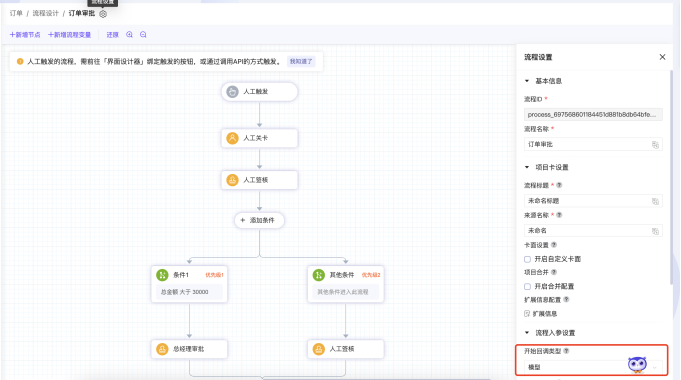Click the 新增节点 button
The width and height of the screenshot is (681, 380).
click(25, 35)
